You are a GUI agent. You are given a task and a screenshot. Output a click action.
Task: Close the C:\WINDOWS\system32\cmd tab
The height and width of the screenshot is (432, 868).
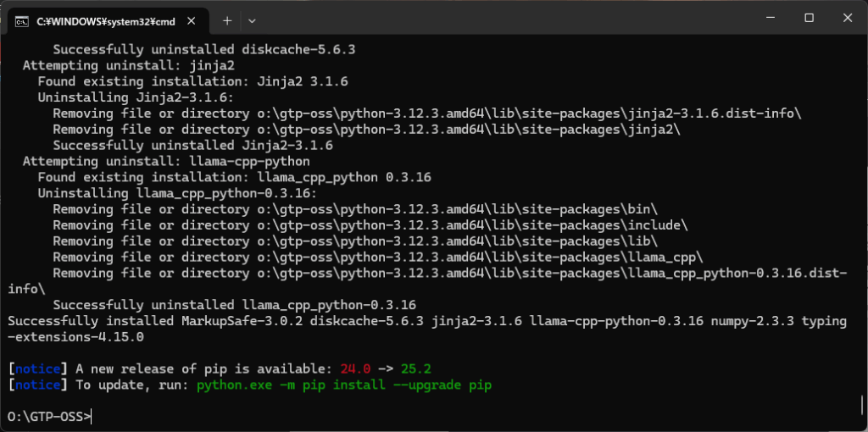click(x=191, y=21)
